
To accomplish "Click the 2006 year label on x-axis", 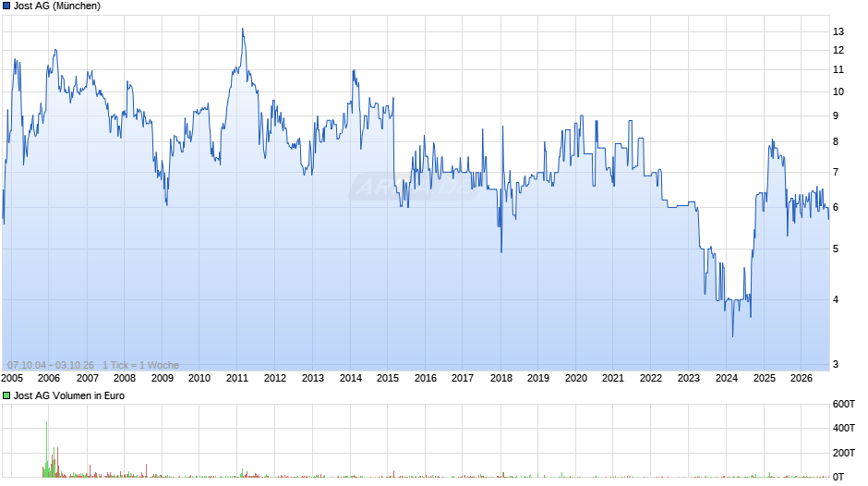I will 49,378.
